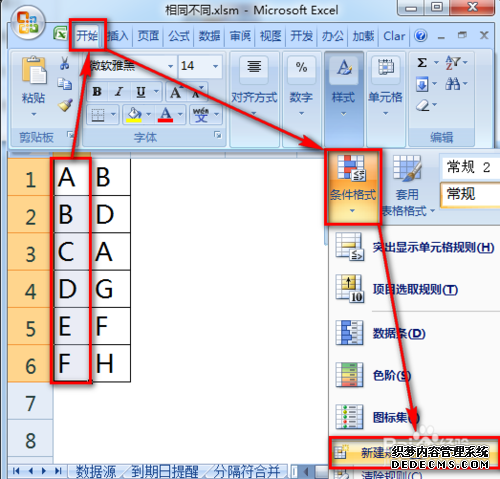This screenshot has height=479, width=500.
Task: Click the Office round logo button
Action: point(28,23)
